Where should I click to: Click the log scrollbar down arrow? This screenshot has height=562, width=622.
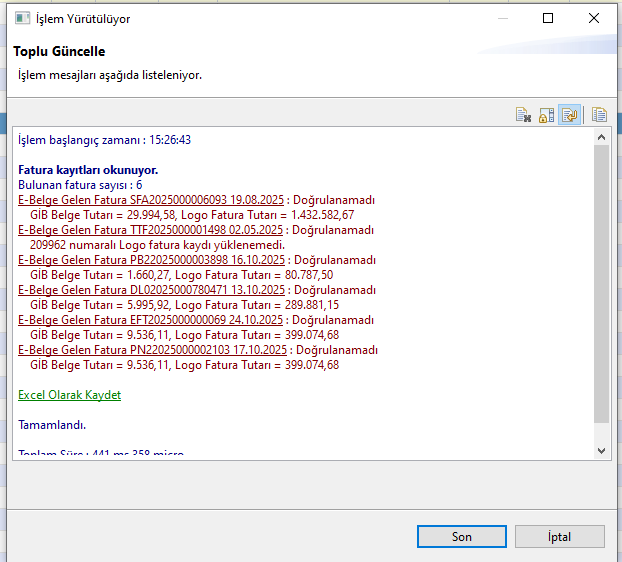[601, 450]
